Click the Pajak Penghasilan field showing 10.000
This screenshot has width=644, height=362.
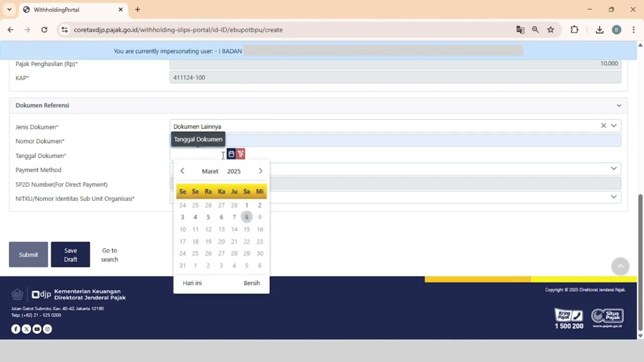pyautogui.click(x=395, y=64)
